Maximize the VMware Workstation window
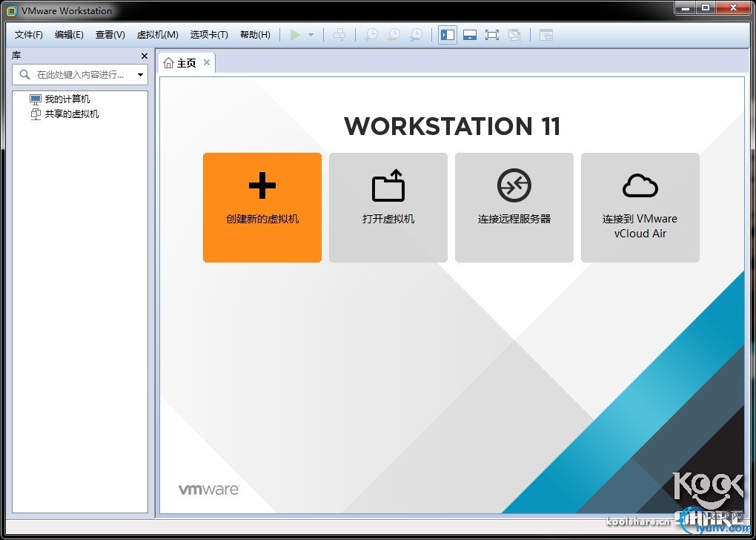Screen dimensions: 756x540 706,8
